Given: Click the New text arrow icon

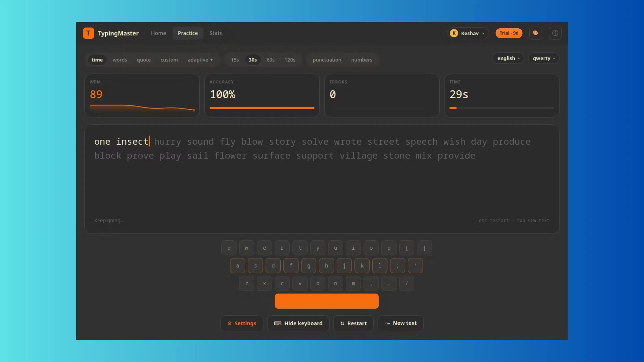Looking at the screenshot, I should pos(387,323).
